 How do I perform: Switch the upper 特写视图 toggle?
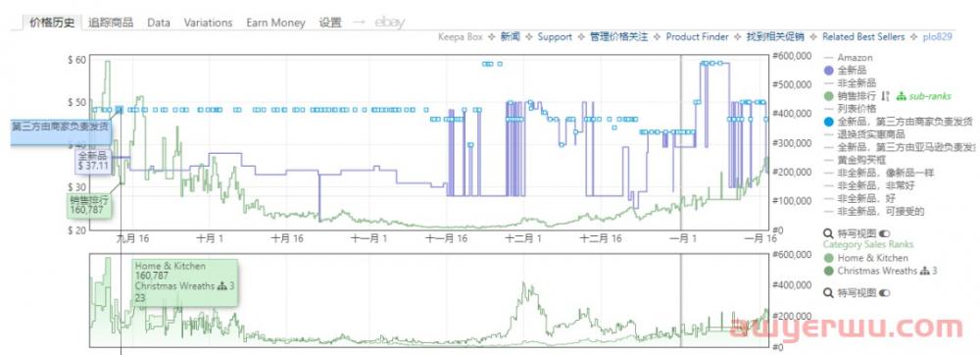pyautogui.click(x=884, y=233)
